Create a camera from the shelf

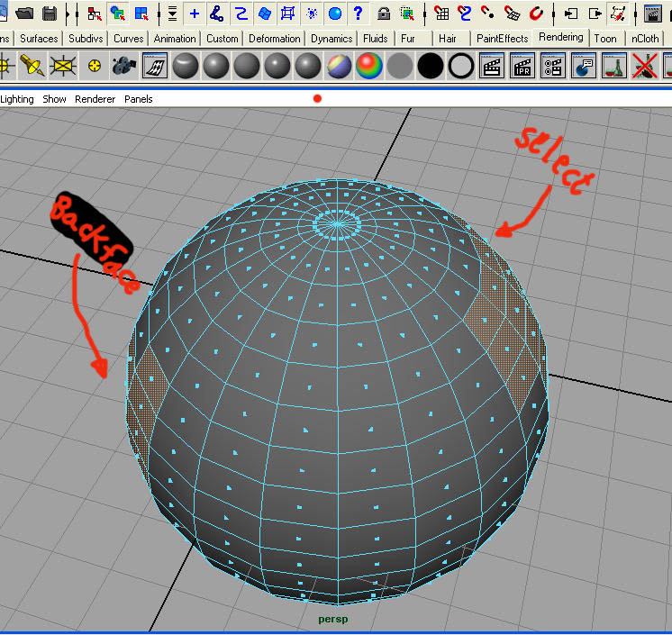[x=123, y=66]
